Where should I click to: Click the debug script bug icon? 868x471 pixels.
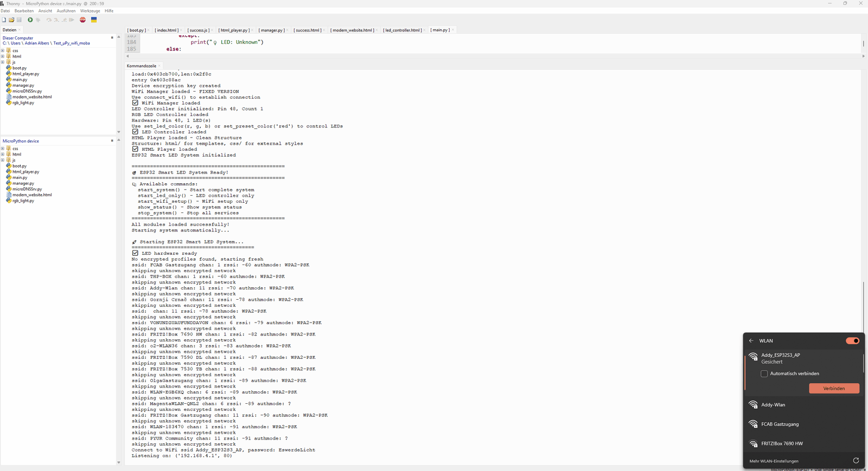(38, 20)
